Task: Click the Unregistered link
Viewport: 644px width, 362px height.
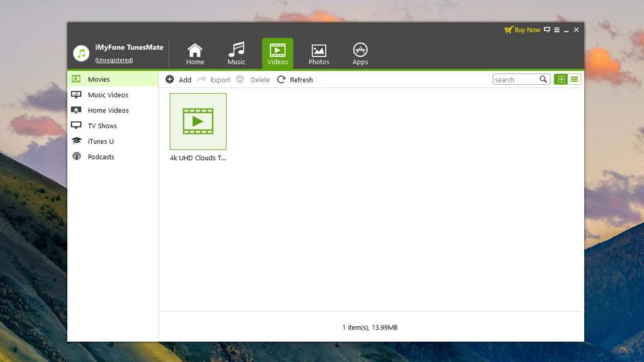Action: tap(114, 60)
